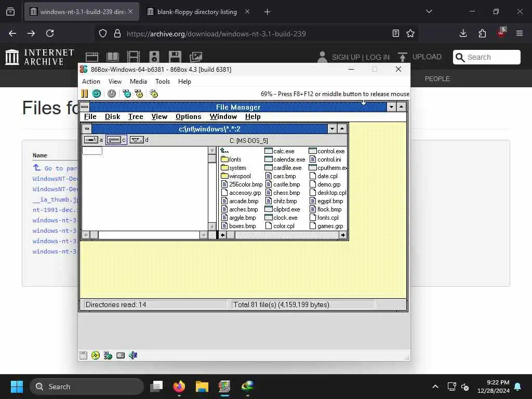
Task: Click the Internet Archive search field
Action: click(487, 57)
